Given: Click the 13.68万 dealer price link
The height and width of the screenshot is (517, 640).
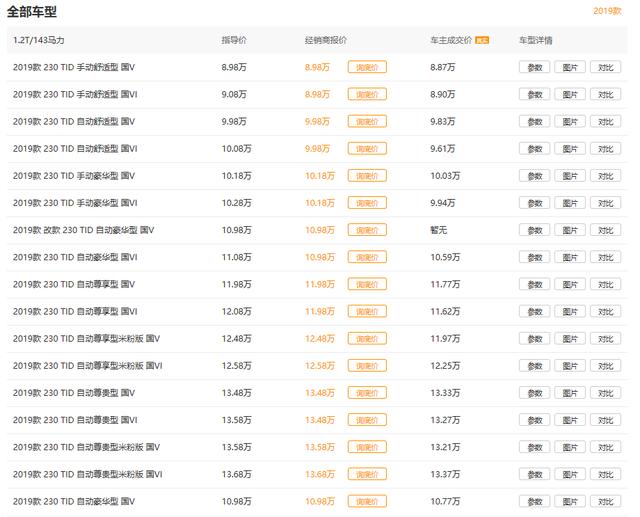Looking at the screenshot, I should (320, 474).
